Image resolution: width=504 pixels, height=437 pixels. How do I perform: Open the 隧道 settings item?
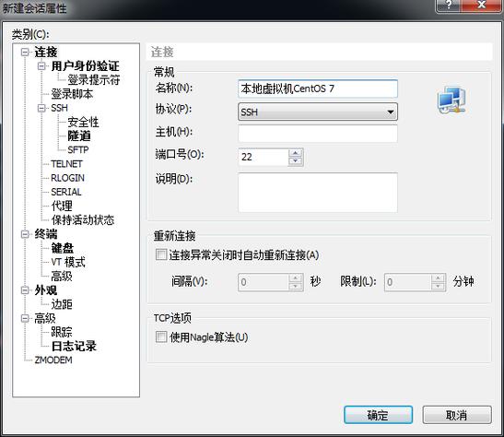[x=79, y=136]
